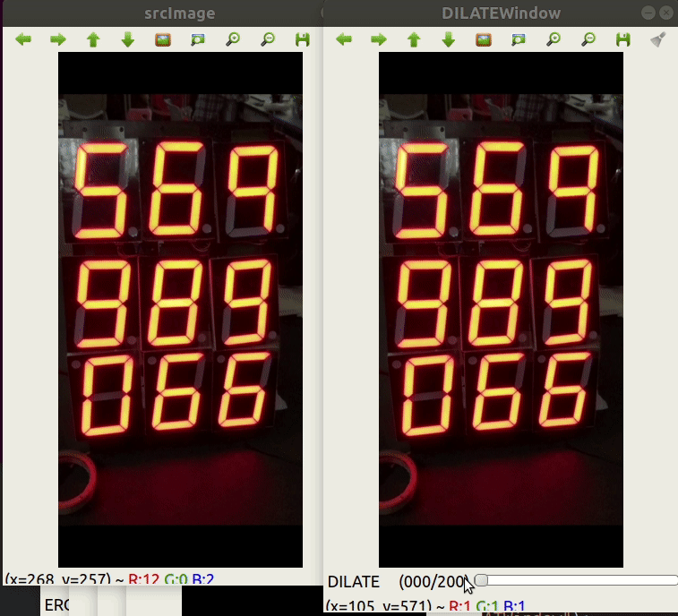Zoom in on the srcImage window
678x616 pixels.
233,39
